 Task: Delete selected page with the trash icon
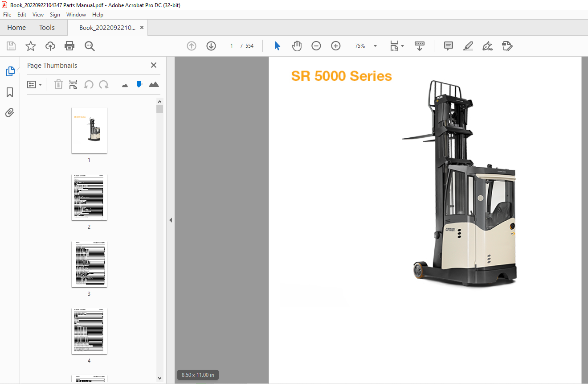click(58, 84)
